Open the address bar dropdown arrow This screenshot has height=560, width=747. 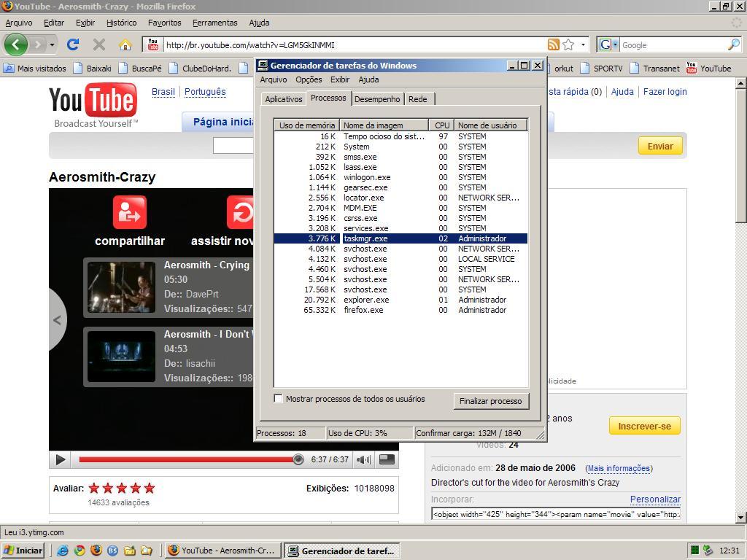pyautogui.click(x=583, y=44)
